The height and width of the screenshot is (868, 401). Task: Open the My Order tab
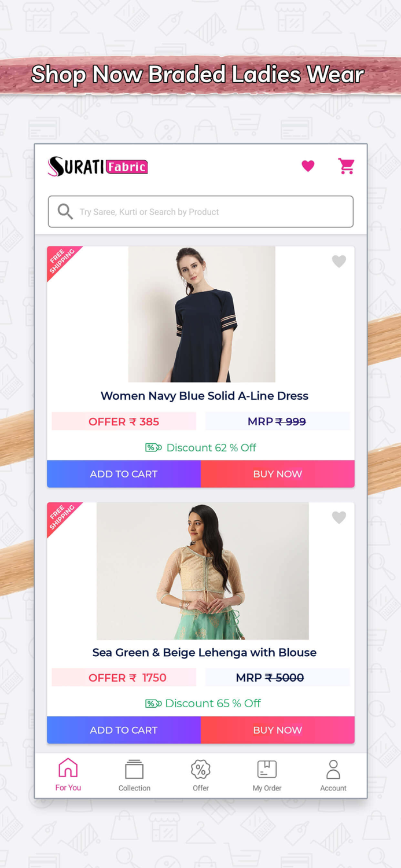(x=267, y=775)
